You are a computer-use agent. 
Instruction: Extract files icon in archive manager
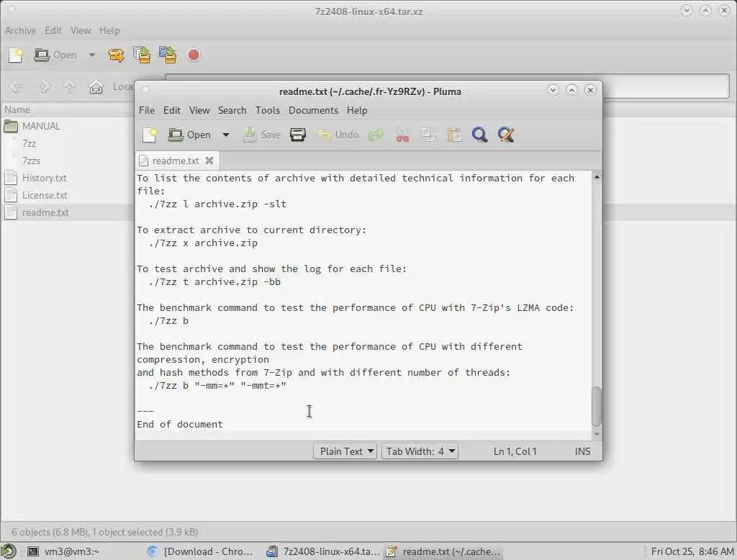pyautogui.click(x=116, y=55)
